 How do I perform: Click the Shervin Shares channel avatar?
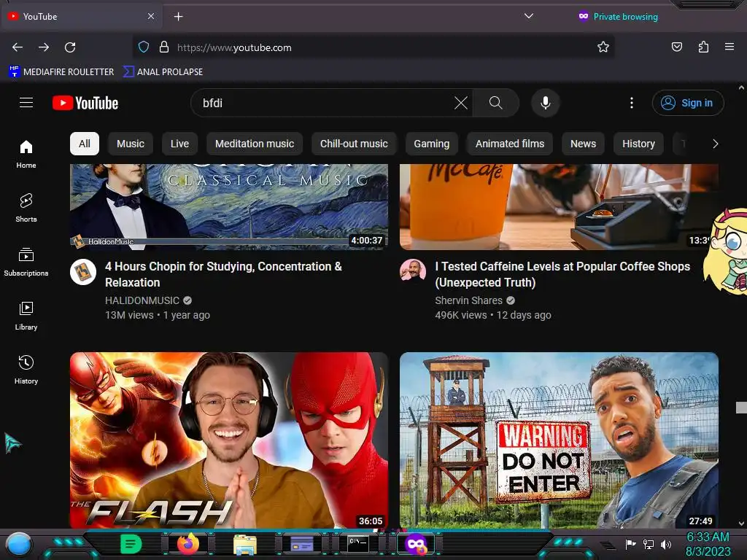click(x=413, y=270)
